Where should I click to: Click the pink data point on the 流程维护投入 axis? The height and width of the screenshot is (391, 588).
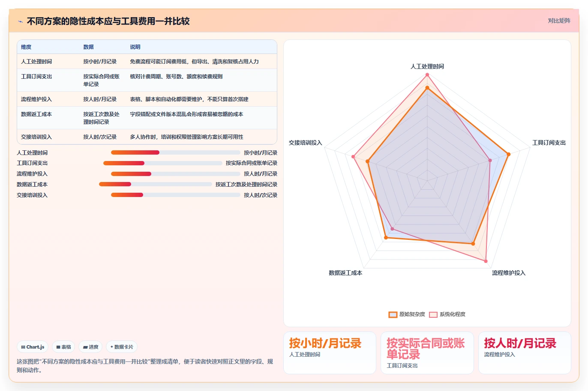tap(486, 261)
